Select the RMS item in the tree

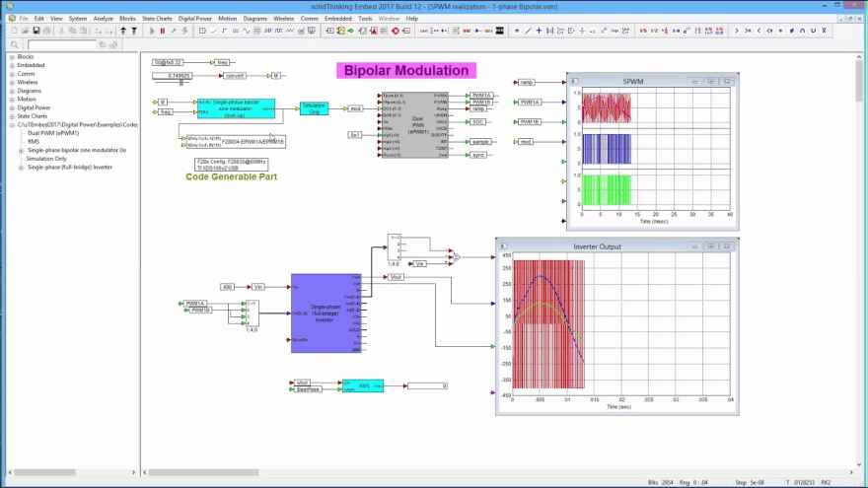[x=34, y=141]
